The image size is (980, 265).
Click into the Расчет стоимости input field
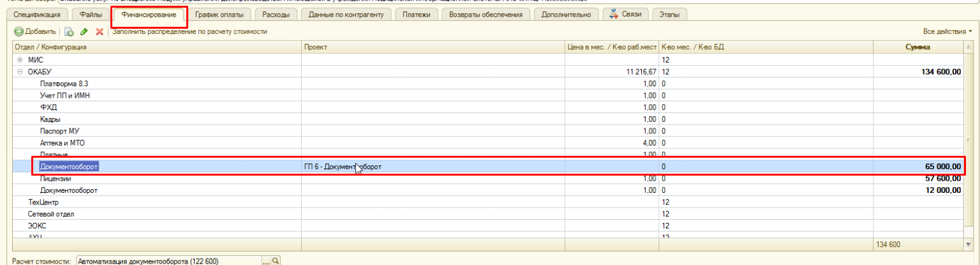point(168,261)
